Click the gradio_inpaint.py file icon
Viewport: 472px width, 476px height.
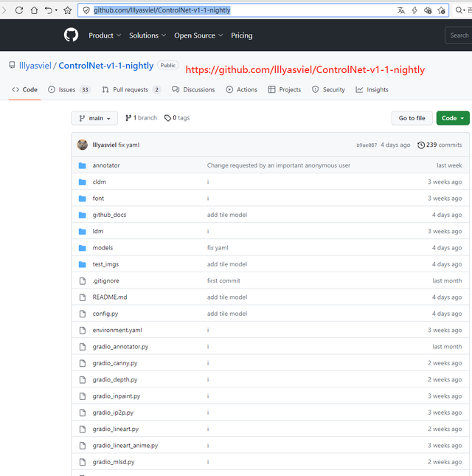[82, 396]
